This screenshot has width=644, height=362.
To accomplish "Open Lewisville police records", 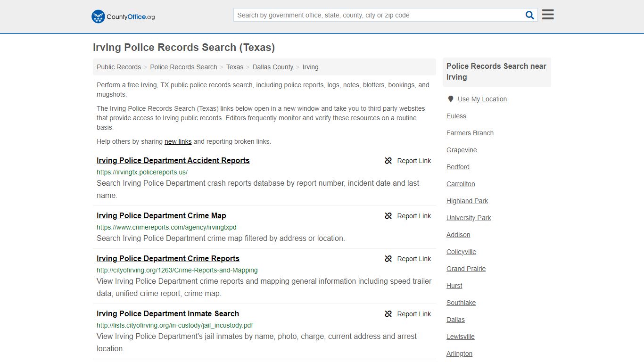I will tap(461, 337).
